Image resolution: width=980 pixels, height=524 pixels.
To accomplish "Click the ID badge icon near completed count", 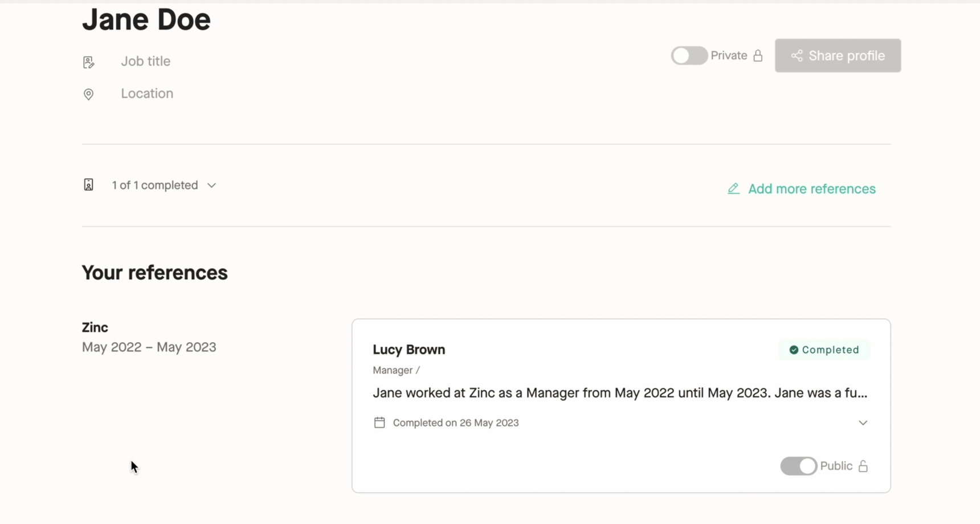I will point(89,184).
